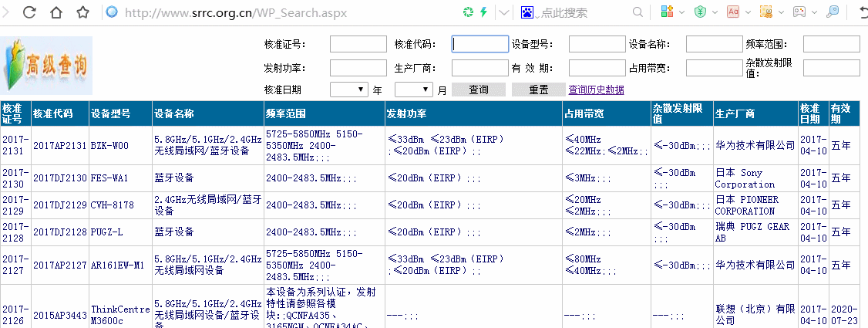This screenshot has width=868, height=328.
Task: Focus the 核准代码 input field
Action: tap(480, 44)
